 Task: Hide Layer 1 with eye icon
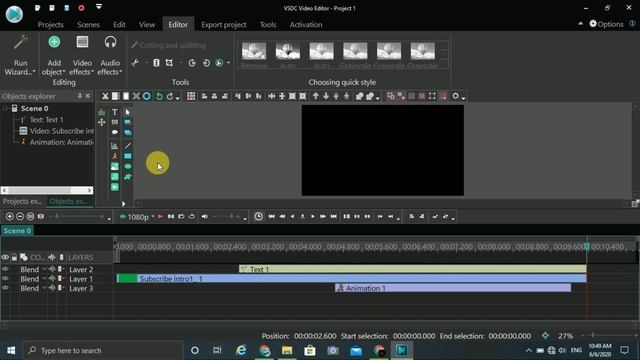pyautogui.click(x=5, y=279)
